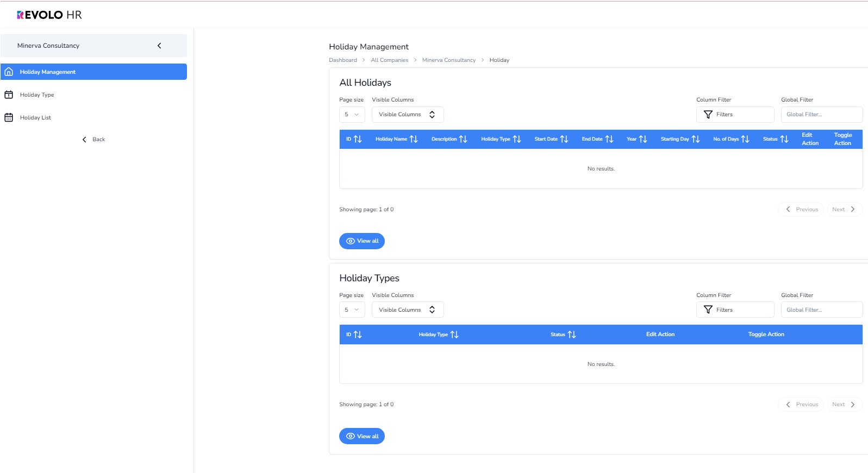Viewport: 868px width, 473px height.
Task: Open Filters button in Holiday Types
Action: [735, 310]
